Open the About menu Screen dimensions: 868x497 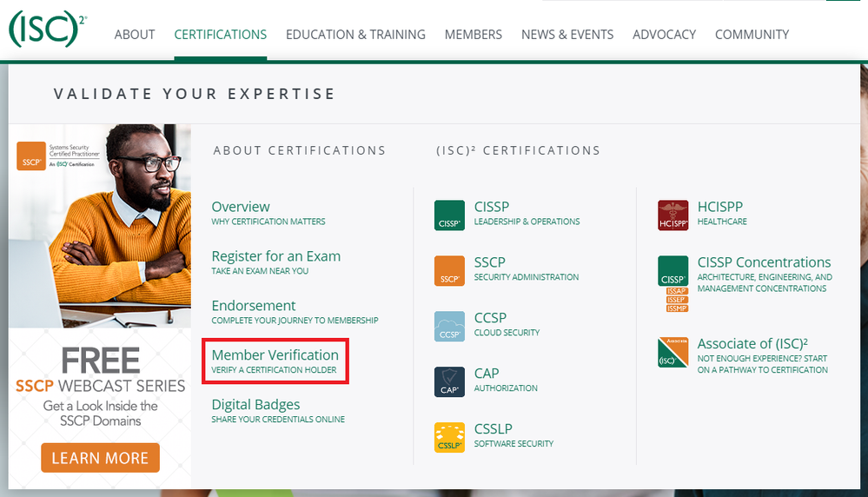pos(135,35)
